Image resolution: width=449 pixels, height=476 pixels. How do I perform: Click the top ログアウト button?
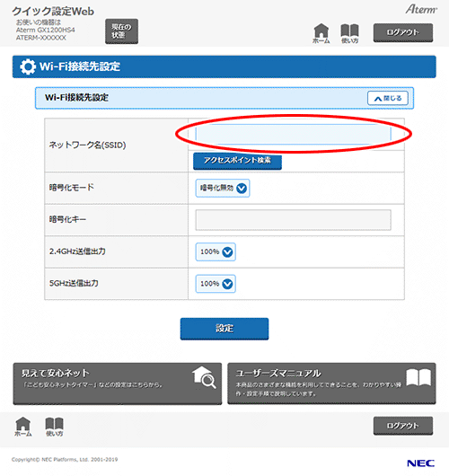click(403, 32)
